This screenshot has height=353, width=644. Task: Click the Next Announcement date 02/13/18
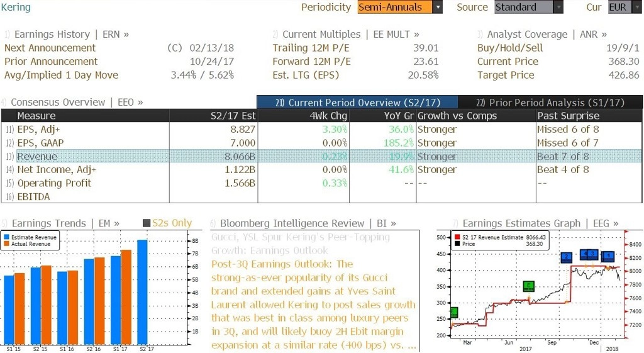(211, 48)
